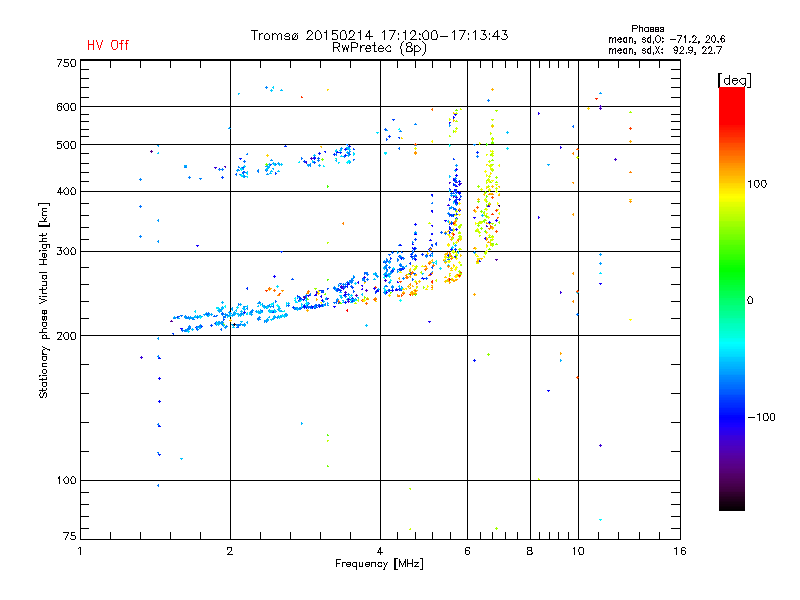Image resolution: width=800 pixels, height=600 pixels.
Task: Click the 75 height axis tick label
Action: (x=70, y=536)
